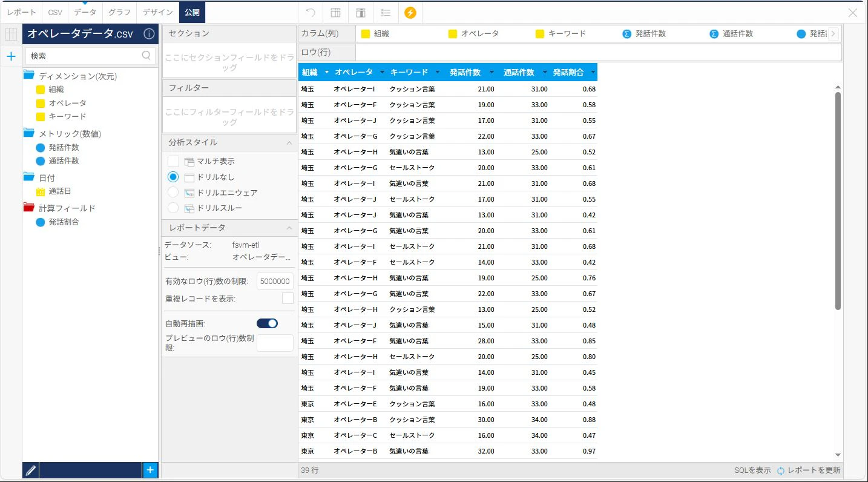Click the table layout icon in toolbar

(335, 12)
